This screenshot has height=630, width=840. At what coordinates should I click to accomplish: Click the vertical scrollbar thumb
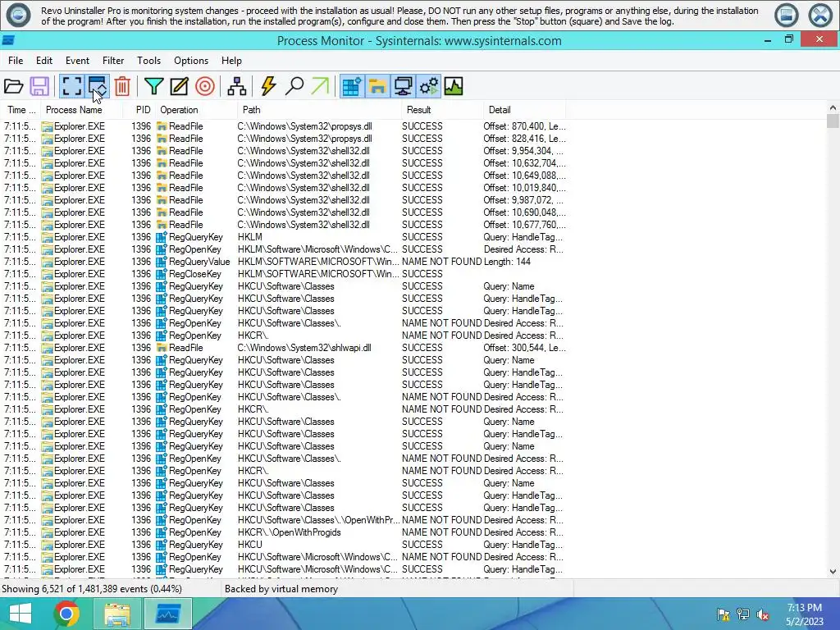pyautogui.click(x=833, y=121)
